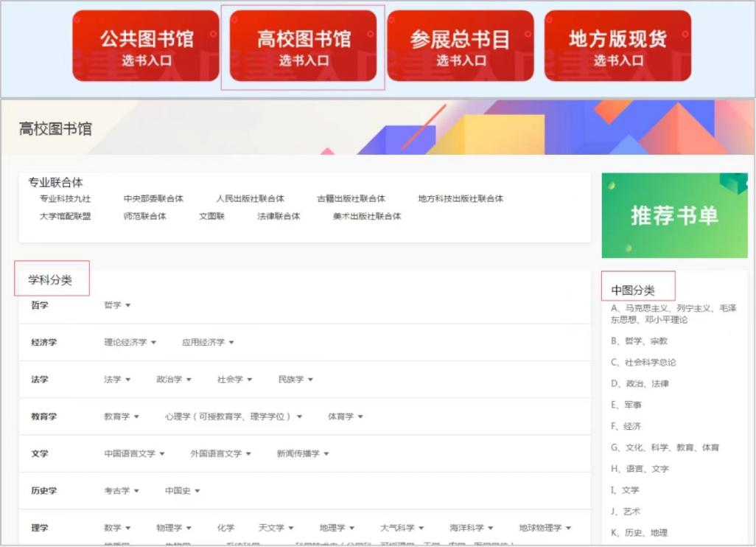Click the 专业科技九社 link
The width and height of the screenshot is (756, 547).
[x=66, y=199]
